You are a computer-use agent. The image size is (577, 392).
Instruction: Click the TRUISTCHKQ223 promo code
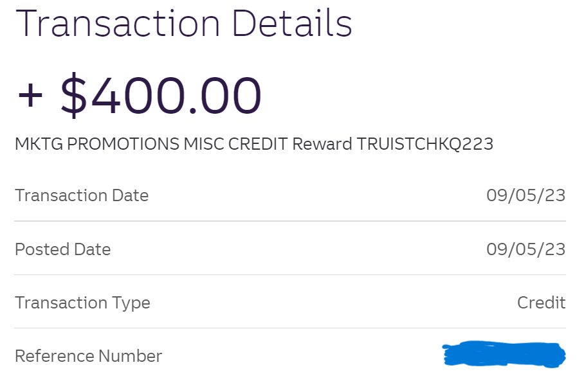425,144
